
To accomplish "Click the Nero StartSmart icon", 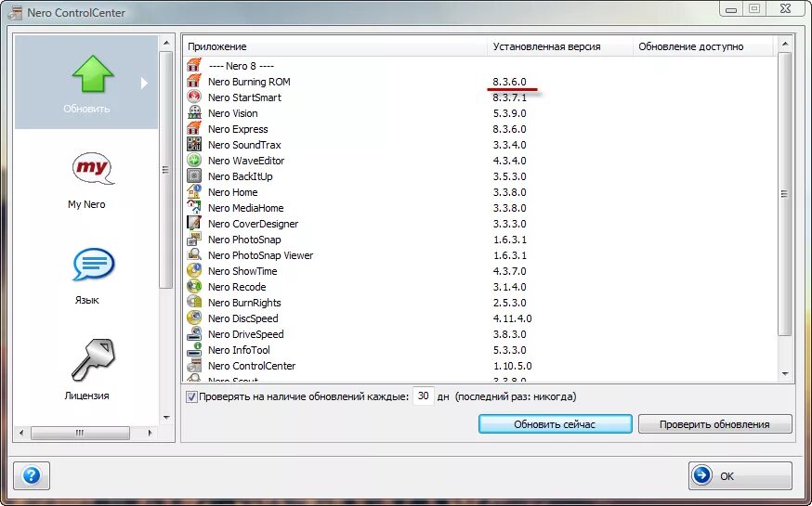I will [194, 97].
